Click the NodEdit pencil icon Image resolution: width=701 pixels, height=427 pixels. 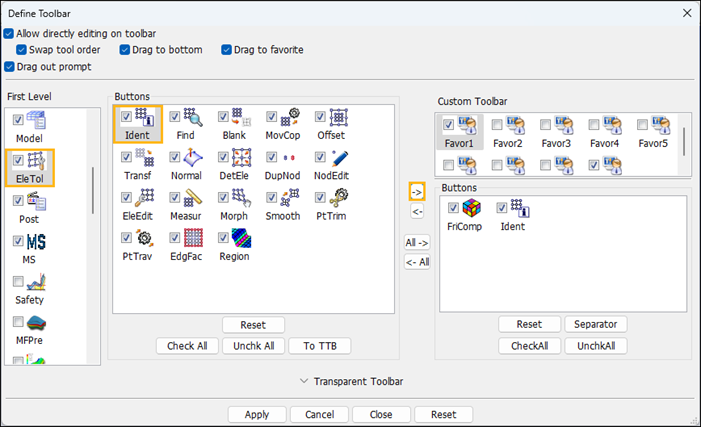338,159
